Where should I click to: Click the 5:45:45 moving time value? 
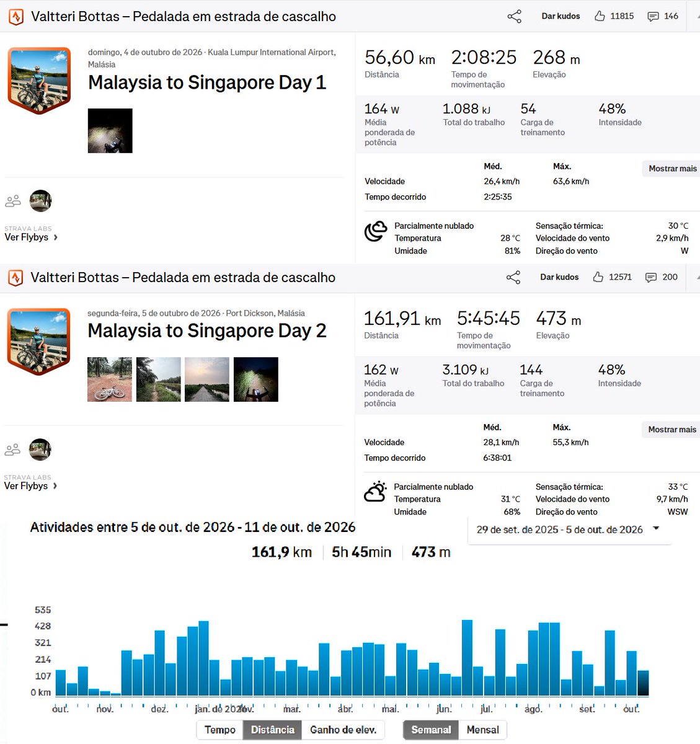point(489,319)
